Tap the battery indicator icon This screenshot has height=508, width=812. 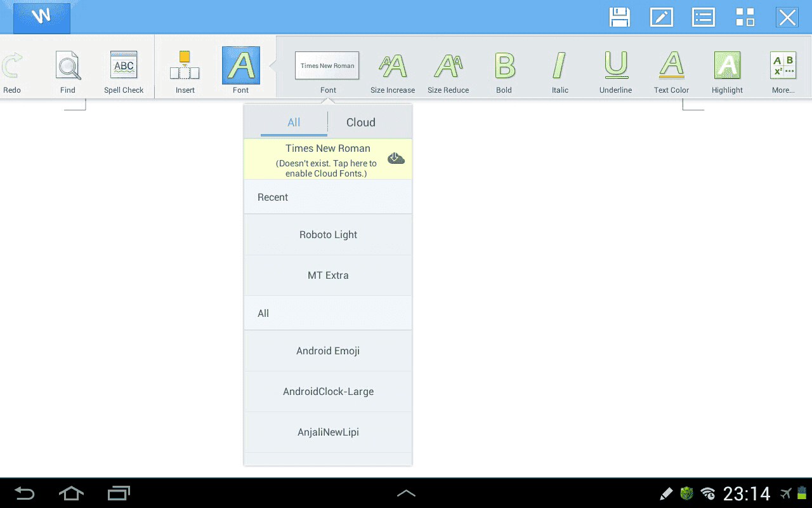tap(801, 493)
